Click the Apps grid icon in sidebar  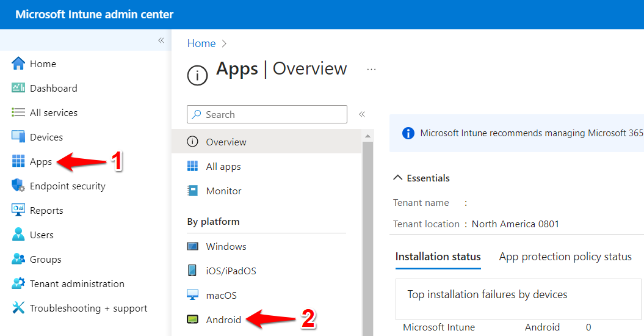(x=18, y=161)
